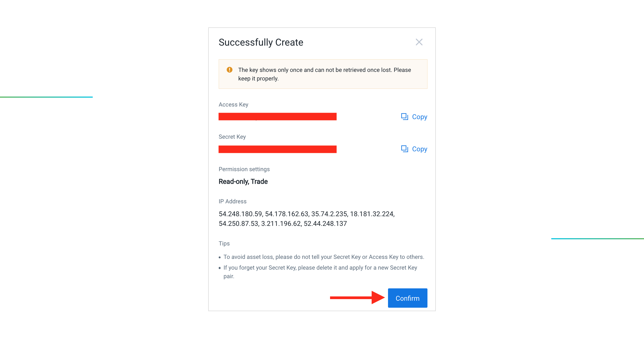Click the Read-only, Trade permission value
This screenshot has width=644, height=338.
[x=243, y=182]
